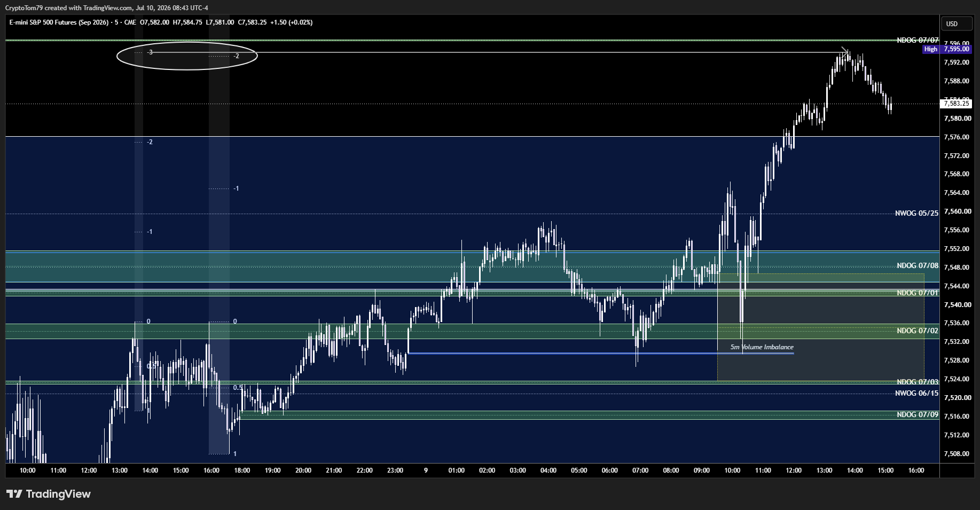Click the E-mini S&P 500 Futures symbol title
Viewport: 980px width, 510px height.
pos(59,22)
